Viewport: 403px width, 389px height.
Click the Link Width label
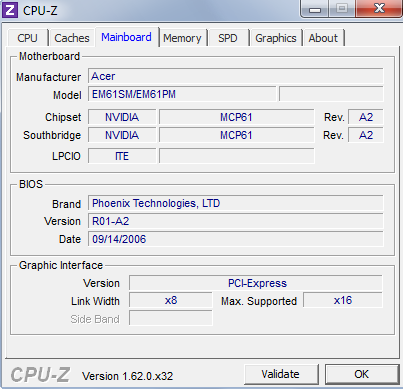coord(95,301)
